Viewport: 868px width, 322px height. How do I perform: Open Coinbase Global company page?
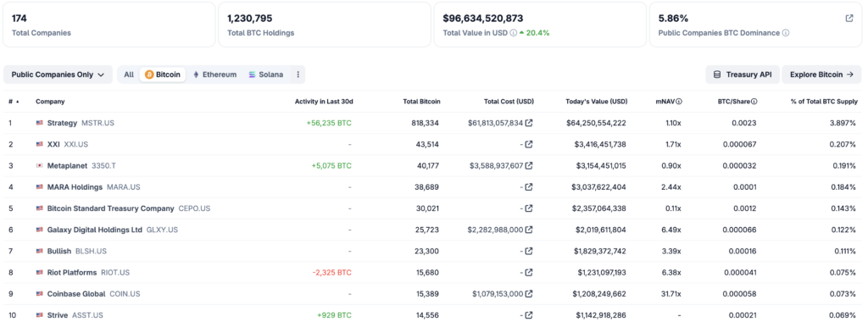(76, 294)
